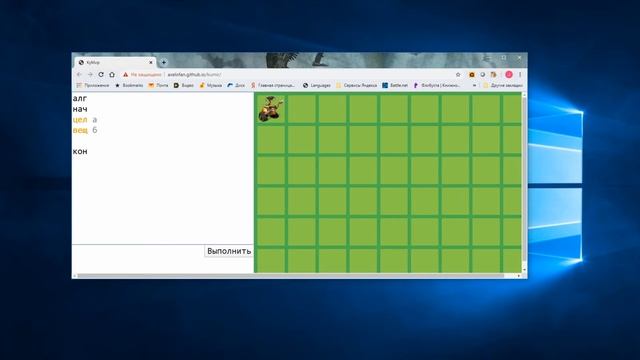Image resolution: width=640 pixels, height=360 pixels.
Task: Open the round grey extension icon
Action: (482, 75)
